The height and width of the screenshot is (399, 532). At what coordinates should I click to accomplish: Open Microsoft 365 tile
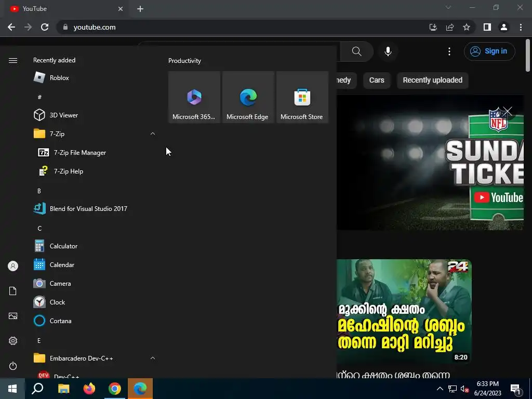(x=194, y=97)
